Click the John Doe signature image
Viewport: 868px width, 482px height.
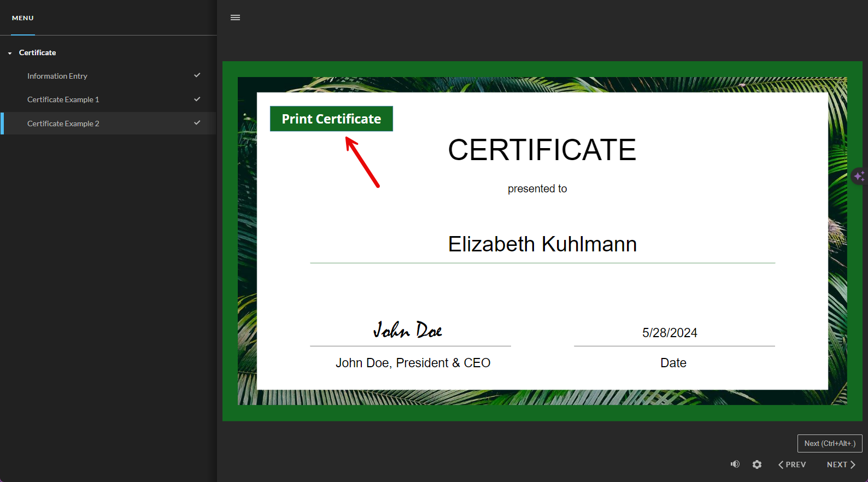408,330
